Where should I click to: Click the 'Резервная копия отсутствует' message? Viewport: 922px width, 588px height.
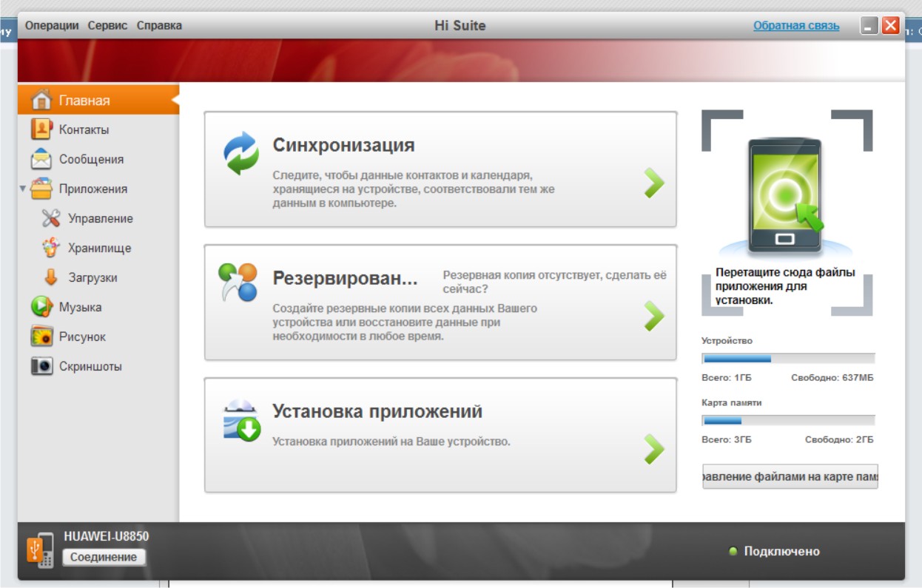[x=554, y=282]
